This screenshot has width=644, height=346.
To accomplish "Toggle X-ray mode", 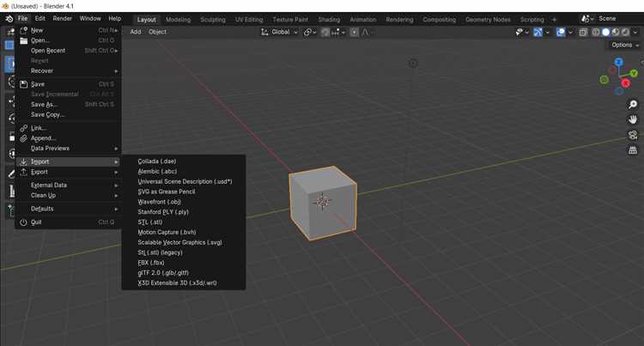I will (583, 32).
